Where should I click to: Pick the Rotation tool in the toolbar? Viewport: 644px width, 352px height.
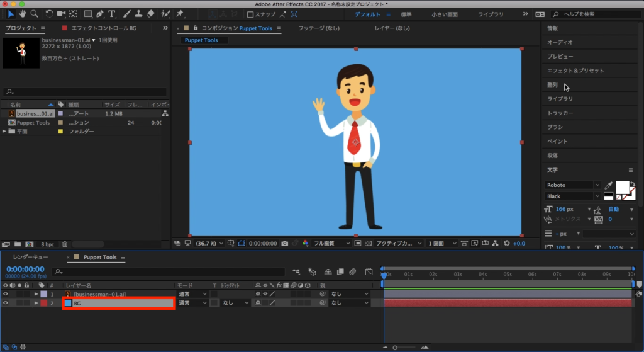pos(50,14)
